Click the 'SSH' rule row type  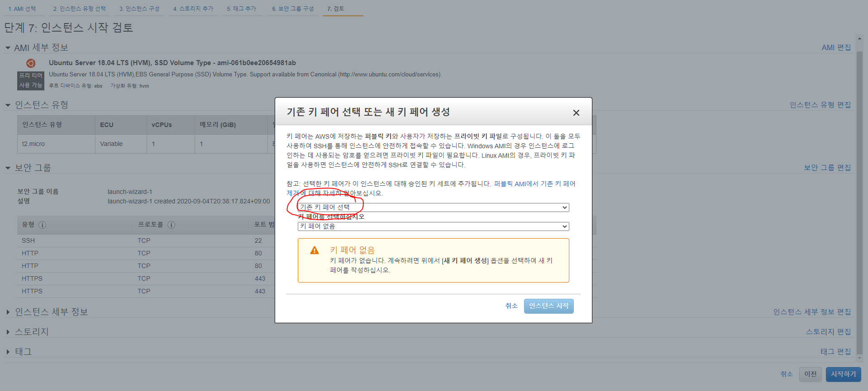(28, 240)
